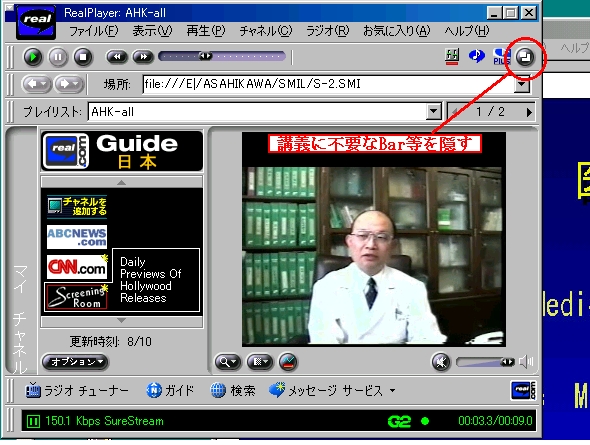Click the fast-forward button

click(143, 57)
